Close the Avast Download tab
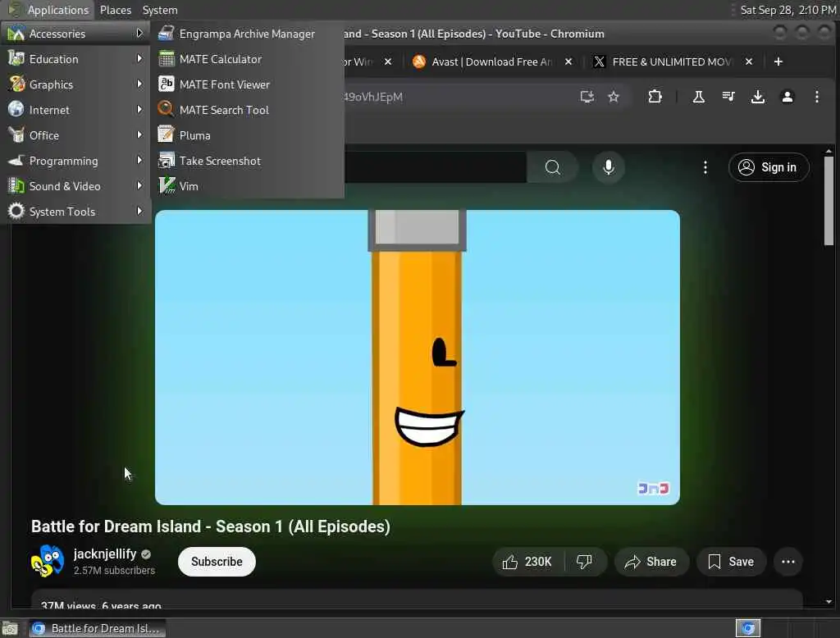840x638 pixels. pyautogui.click(x=568, y=62)
